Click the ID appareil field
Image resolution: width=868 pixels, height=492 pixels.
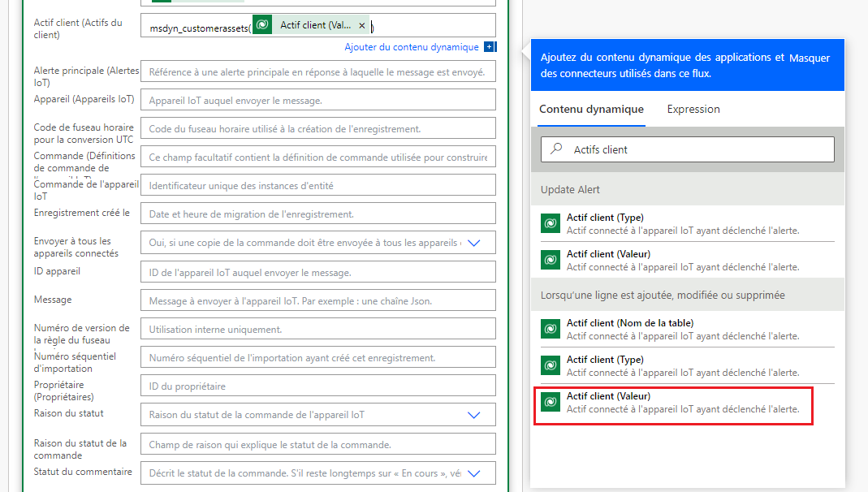pos(317,272)
